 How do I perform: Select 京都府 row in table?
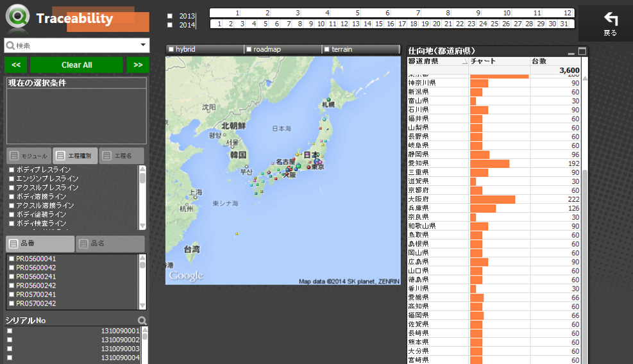pyautogui.click(x=494, y=190)
